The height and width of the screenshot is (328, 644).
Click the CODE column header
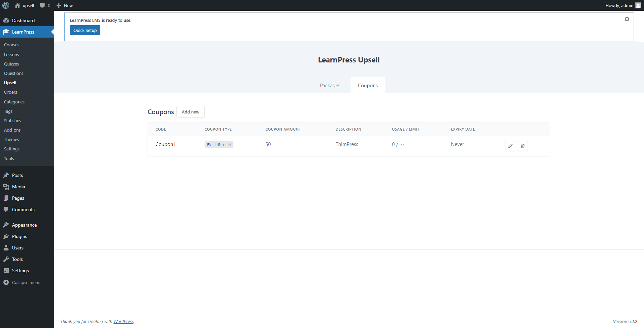[x=161, y=129]
